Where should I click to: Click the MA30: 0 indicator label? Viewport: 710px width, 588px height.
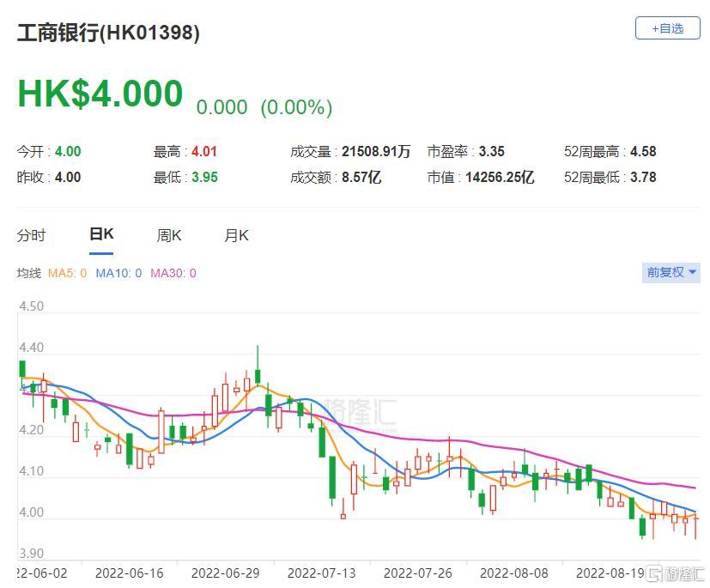(173, 273)
